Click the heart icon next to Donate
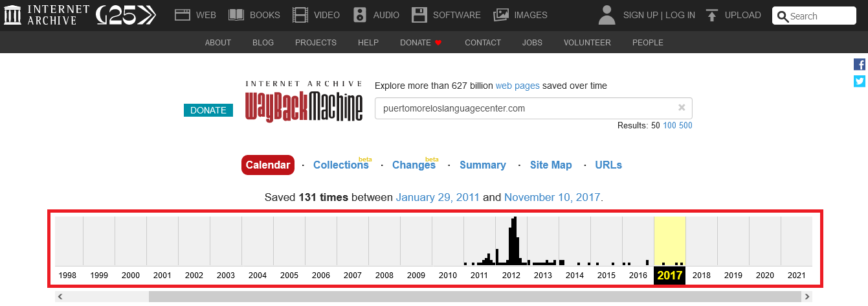 click(438, 43)
